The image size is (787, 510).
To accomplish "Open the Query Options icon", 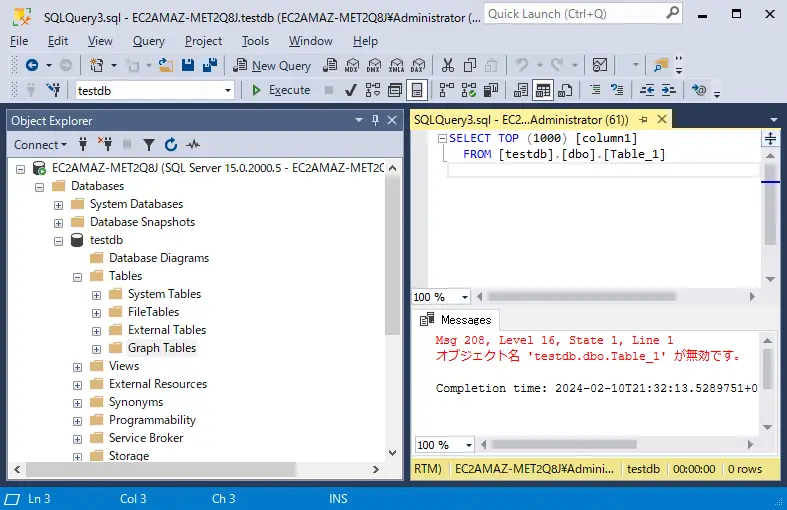I will click(x=395, y=90).
